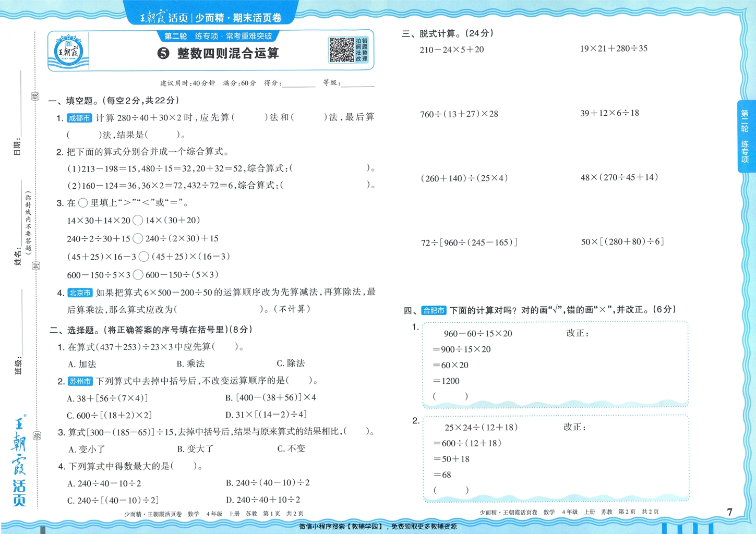Switch to the blue 第二轮 练专项 side tab
The height and width of the screenshot is (534, 756).
(x=746, y=136)
